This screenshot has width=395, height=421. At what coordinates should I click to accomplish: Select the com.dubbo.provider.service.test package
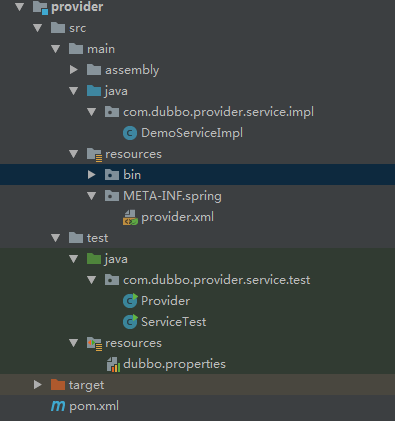point(217,280)
